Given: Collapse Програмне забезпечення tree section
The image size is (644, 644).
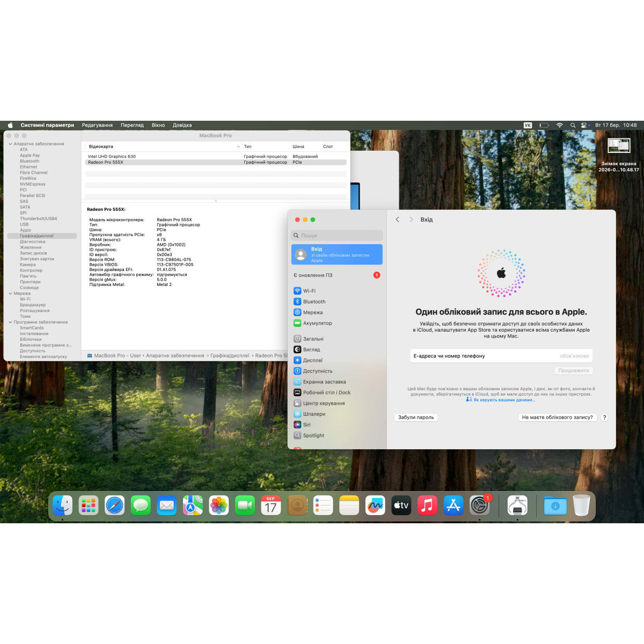Looking at the screenshot, I should click(10, 322).
